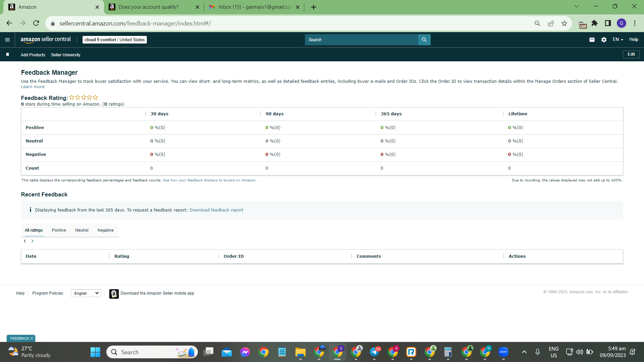Close the 'Does your account qualify?' tab
The width and height of the screenshot is (644, 362).
pos(197,7)
